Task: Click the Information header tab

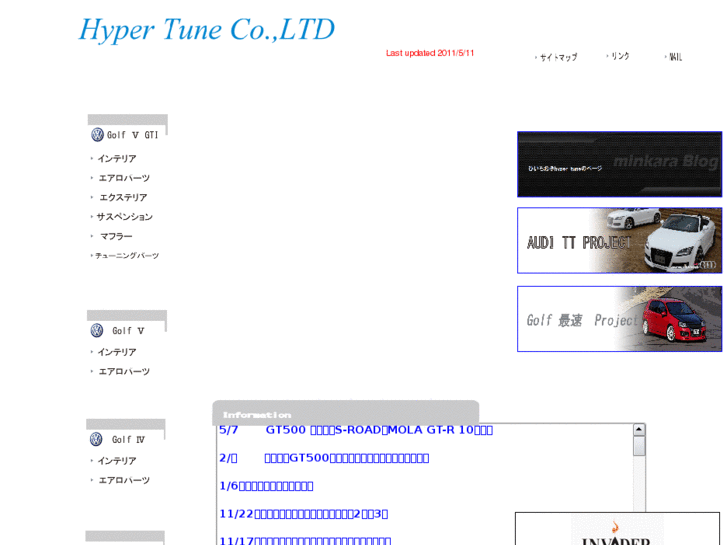Action: click(x=346, y=413)
